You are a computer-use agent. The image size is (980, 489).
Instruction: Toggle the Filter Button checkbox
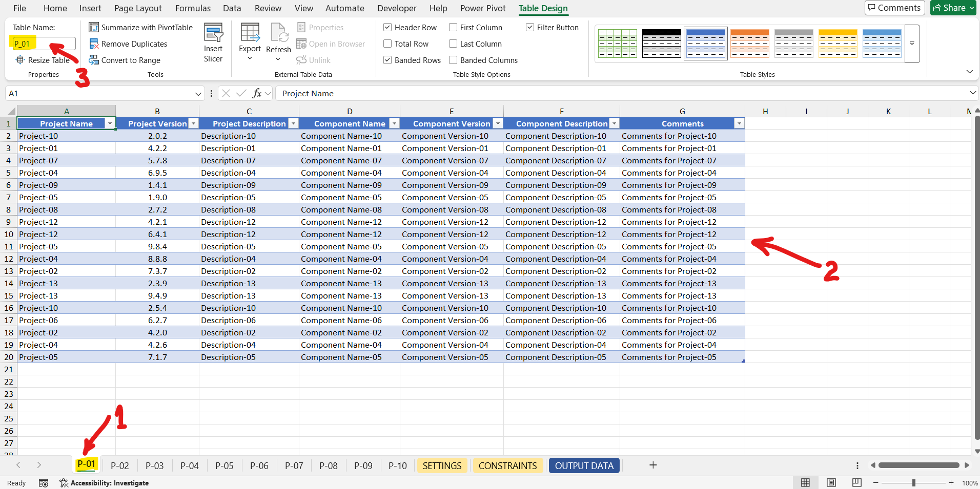coord(530,27)
